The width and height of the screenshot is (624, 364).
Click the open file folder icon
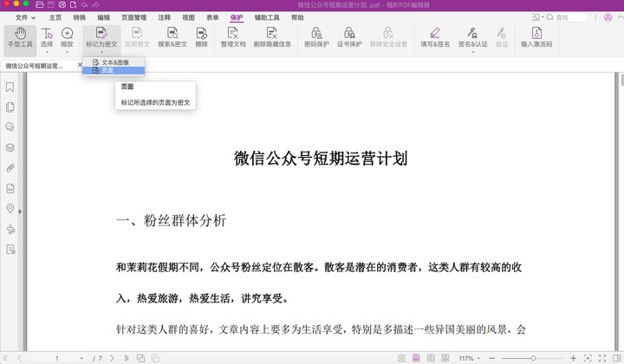click(x=39, y=5)
